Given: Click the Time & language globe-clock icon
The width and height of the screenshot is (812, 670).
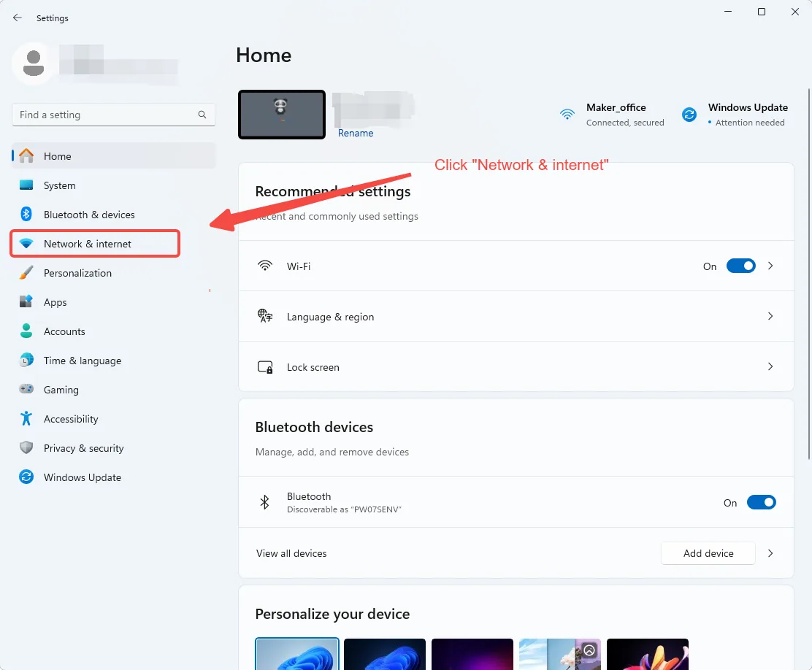Looking at the screenshot, I should tap(26, 360).
